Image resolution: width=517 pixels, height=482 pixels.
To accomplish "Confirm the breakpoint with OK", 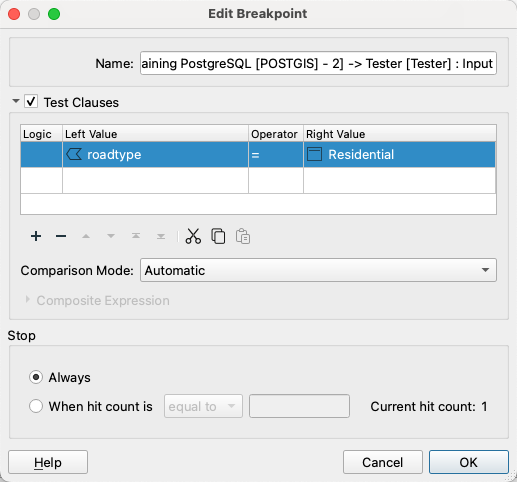I will coord(469,462).
